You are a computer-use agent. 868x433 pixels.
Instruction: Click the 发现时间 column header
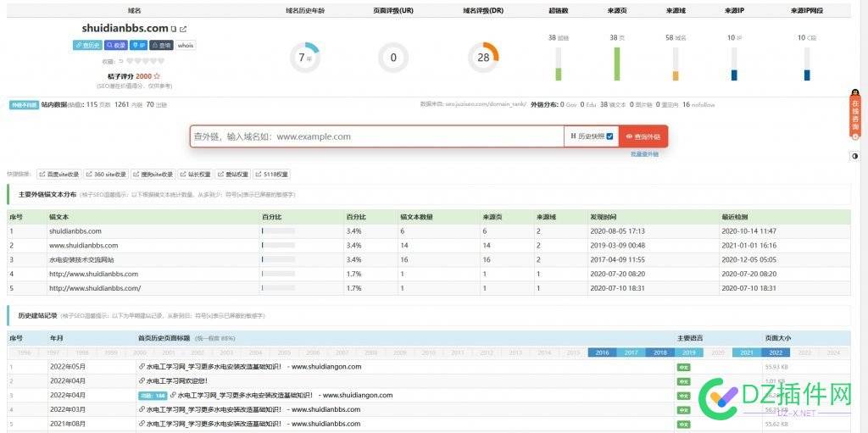(603, 217)
